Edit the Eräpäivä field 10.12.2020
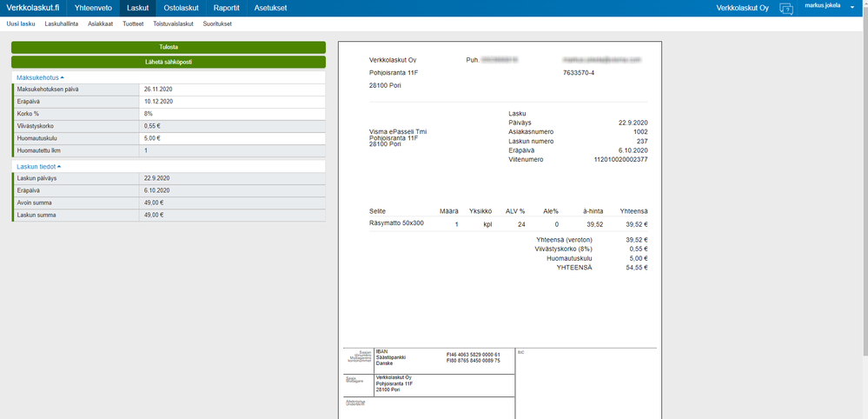 232,102
